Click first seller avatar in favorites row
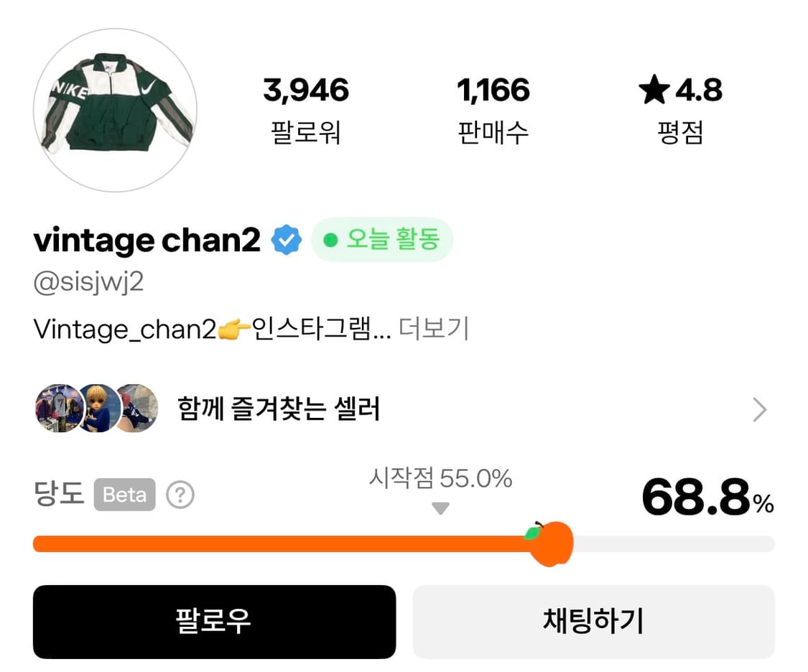The image size is (808, 672). pos(58,408)
